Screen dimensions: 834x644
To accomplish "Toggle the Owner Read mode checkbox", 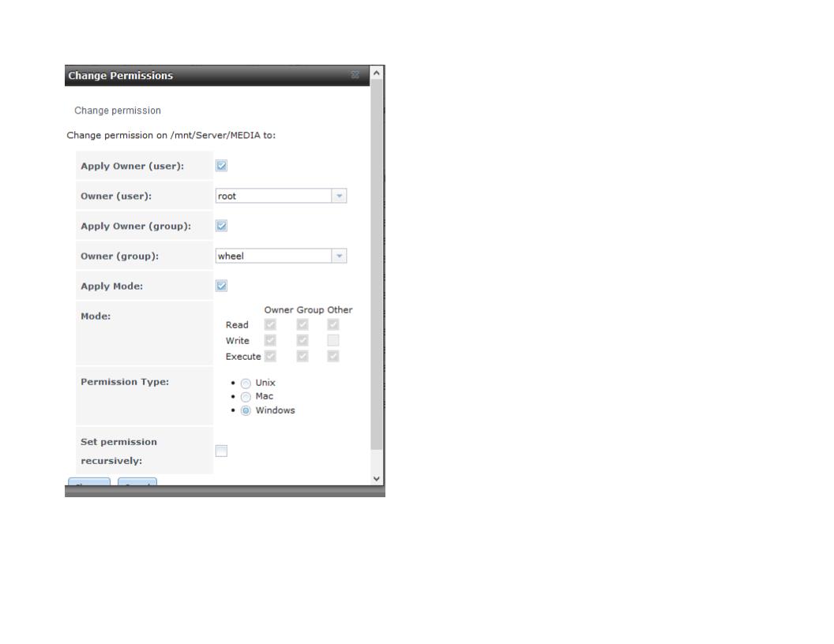I will coord(270,324).
